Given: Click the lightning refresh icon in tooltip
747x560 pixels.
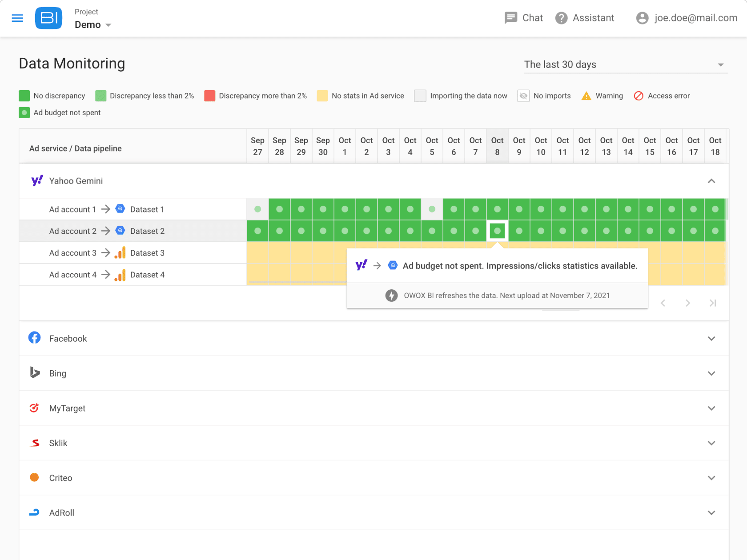Looking at the screenshot, I should [391, 296].
